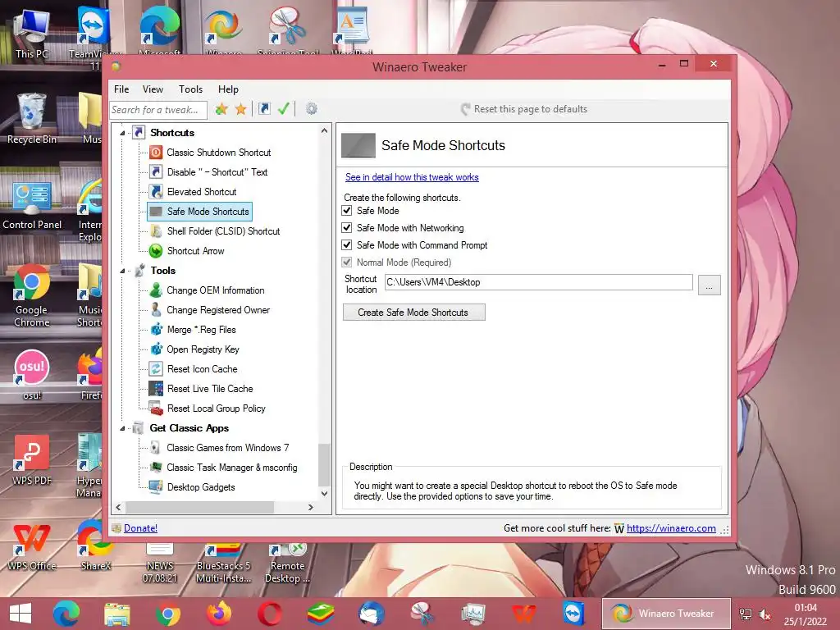
Task: Click the Reset Local Group Policy icon
Action: [x=156, y=409]
